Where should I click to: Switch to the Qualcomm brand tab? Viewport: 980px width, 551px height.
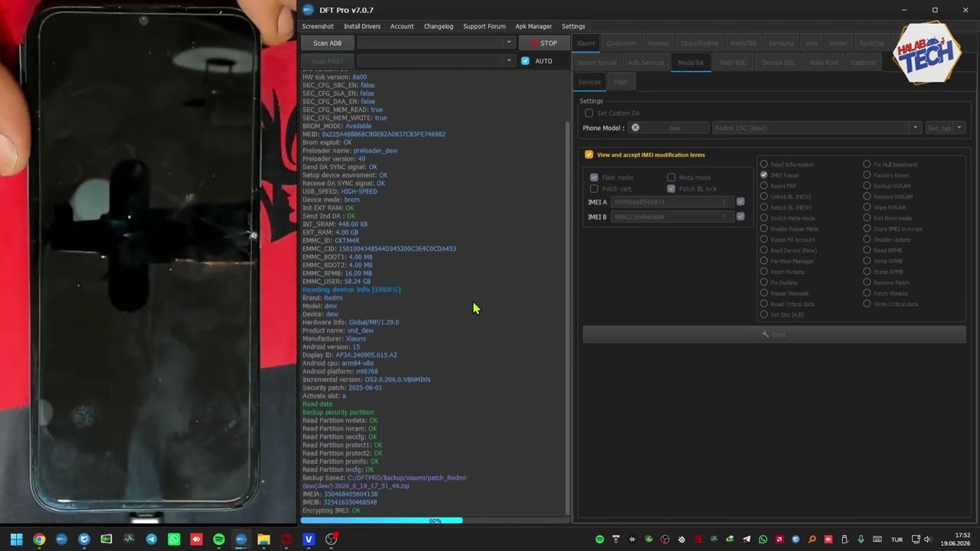click(622, 43)
